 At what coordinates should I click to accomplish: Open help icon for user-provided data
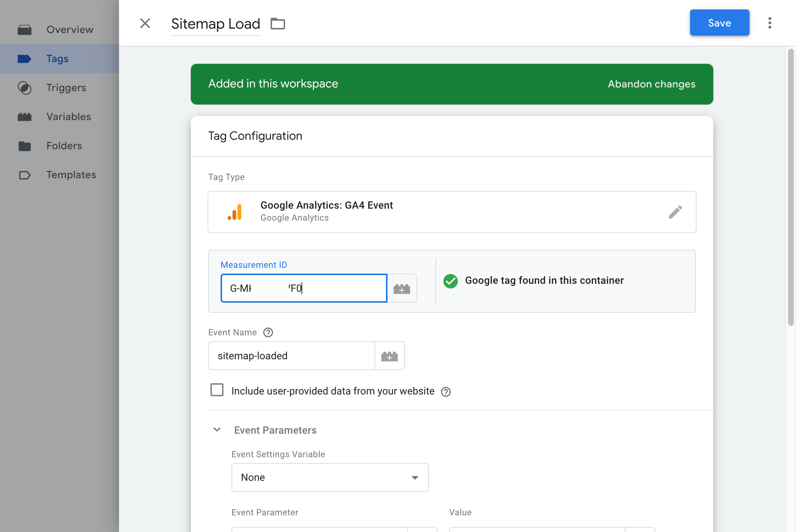click(x=446, y=392)
